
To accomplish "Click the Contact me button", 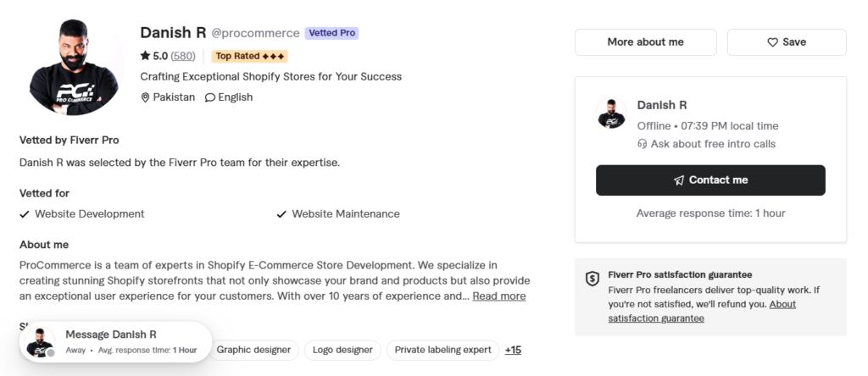I will [x=710, y=180].
